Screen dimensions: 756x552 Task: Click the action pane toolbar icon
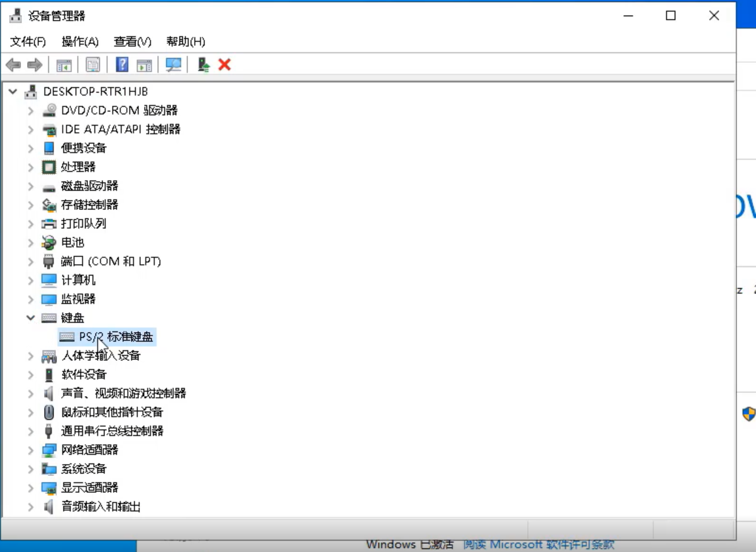145,65
